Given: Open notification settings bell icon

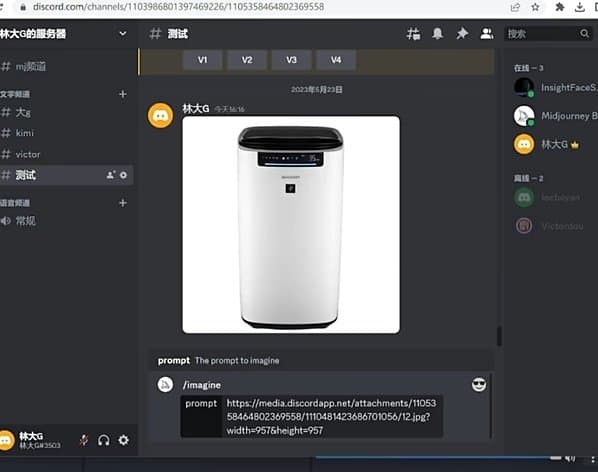Looking at the screenshot, I should pos(437,34).
